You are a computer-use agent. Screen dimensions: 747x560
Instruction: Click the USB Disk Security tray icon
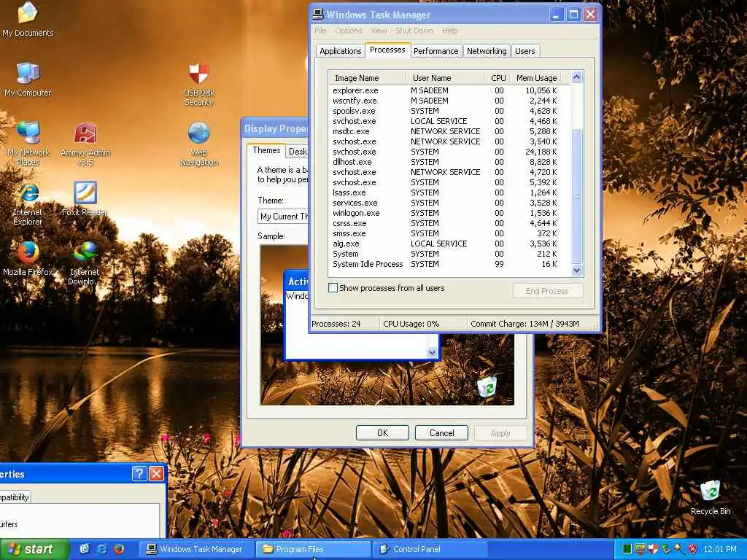click(x=653, y=549)
